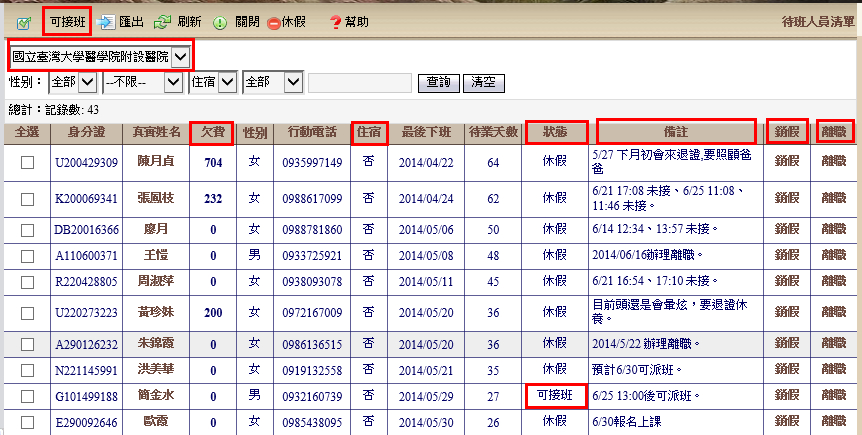This screenshot has width=862, height=435.
Task: Open the --不限-- filter dropdown
Action: pos(172,82)
